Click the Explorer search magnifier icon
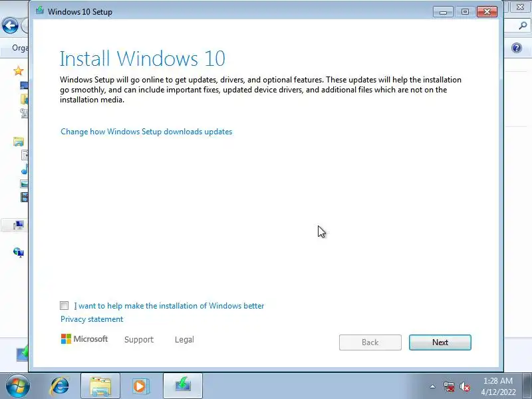Image resolution: width=532 pixels, height=399 pixels. pos(523,25)
